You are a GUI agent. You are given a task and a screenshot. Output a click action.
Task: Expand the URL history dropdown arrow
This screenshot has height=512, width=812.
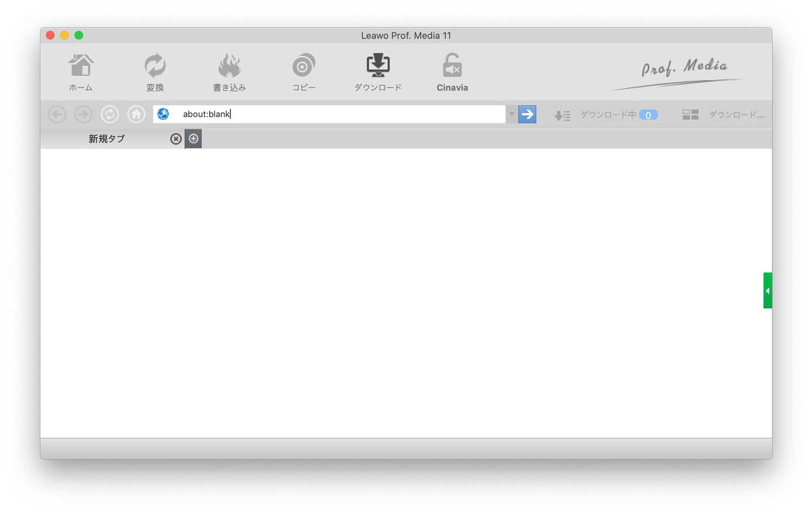point(512,114)
